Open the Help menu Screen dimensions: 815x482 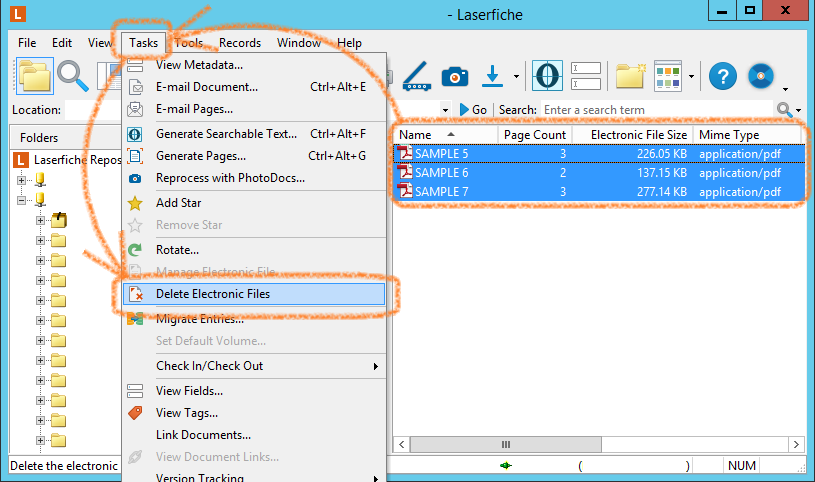point(349,43)
